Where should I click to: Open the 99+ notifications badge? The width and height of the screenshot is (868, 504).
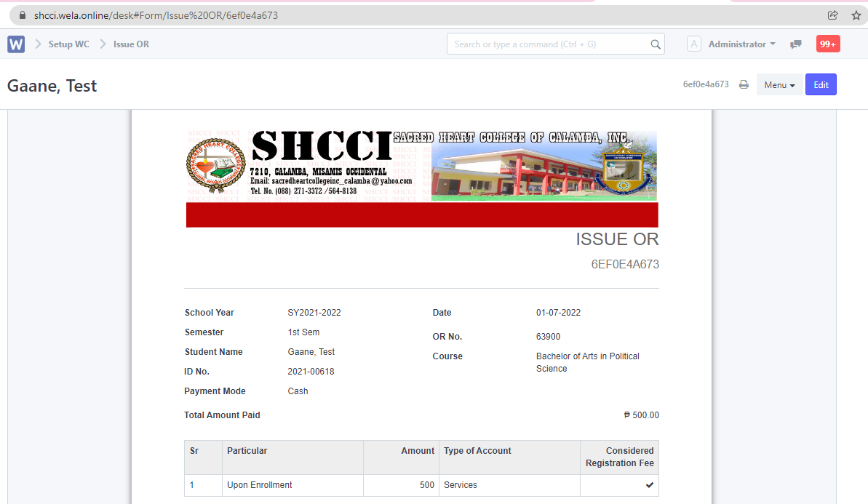point(827,44)
